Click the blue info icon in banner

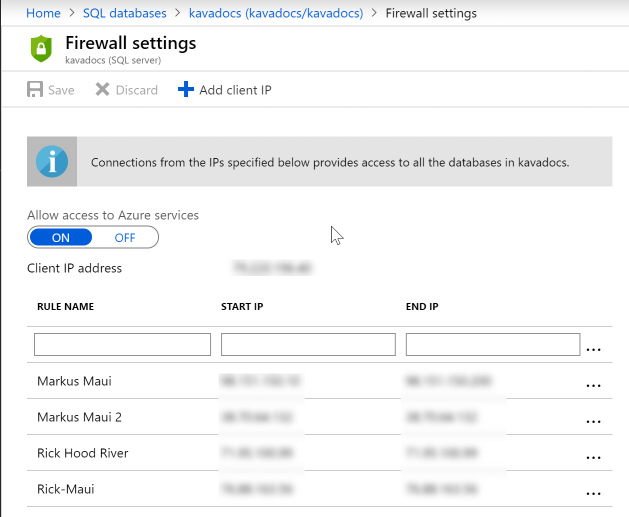pyautogui.click(x=52, y=162)
